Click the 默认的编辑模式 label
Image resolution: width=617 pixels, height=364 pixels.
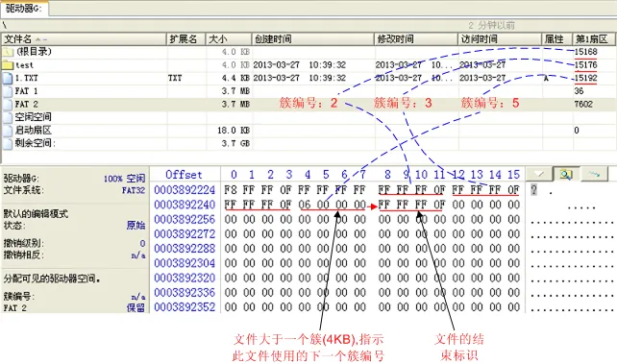(x=36, y=213)
